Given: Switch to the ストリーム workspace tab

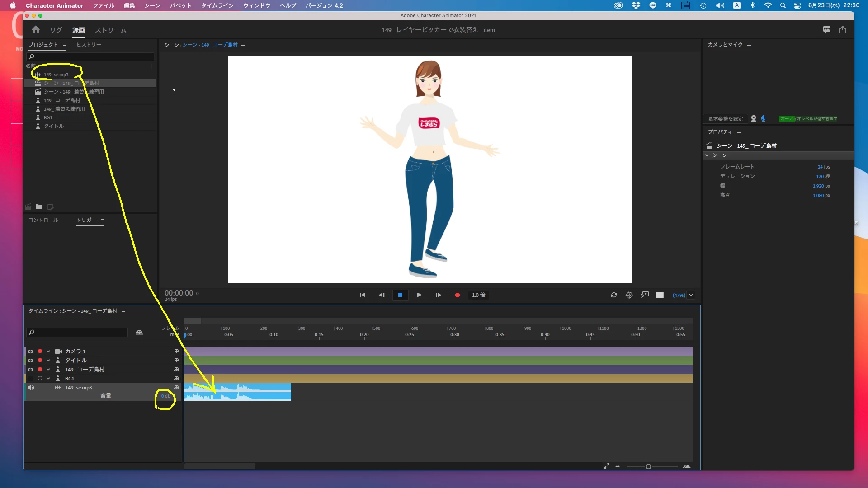Looking at the screenshot, I should (x=110, y=30).
